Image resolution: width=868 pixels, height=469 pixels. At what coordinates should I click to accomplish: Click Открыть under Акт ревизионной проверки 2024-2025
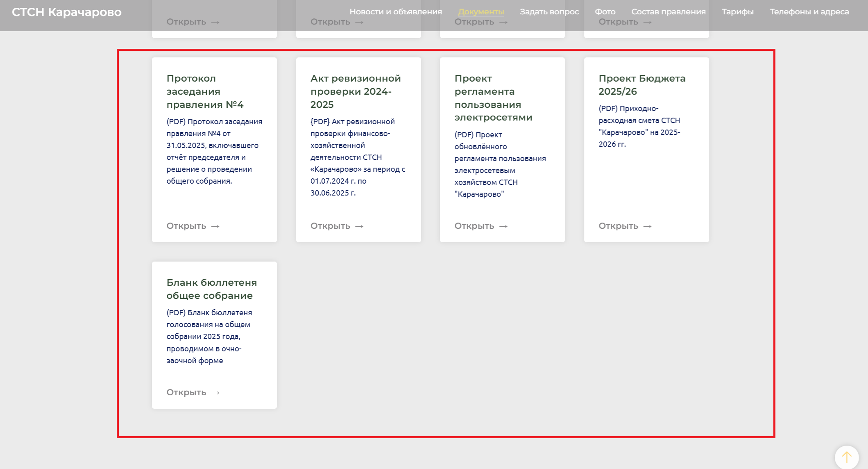tap(337, 226)
